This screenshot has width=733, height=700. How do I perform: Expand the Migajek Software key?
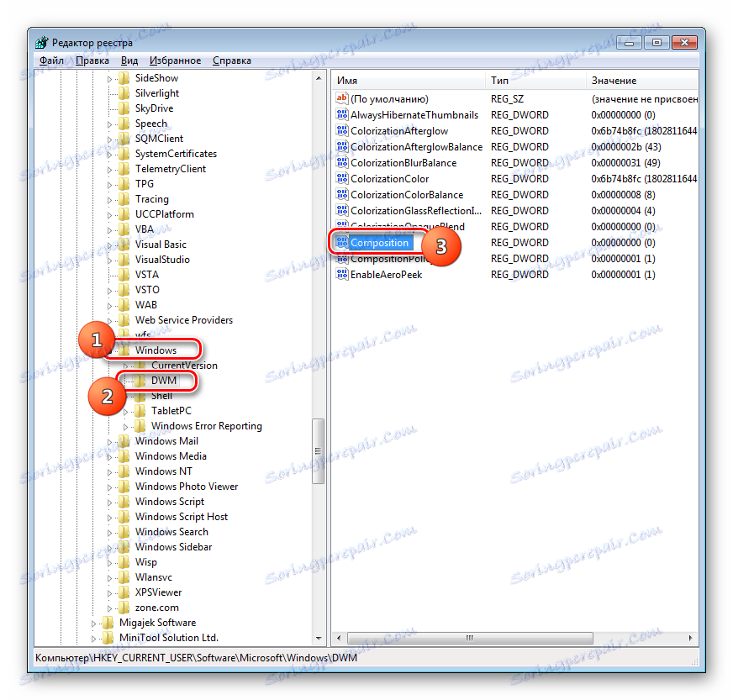[x=93, y=624]
